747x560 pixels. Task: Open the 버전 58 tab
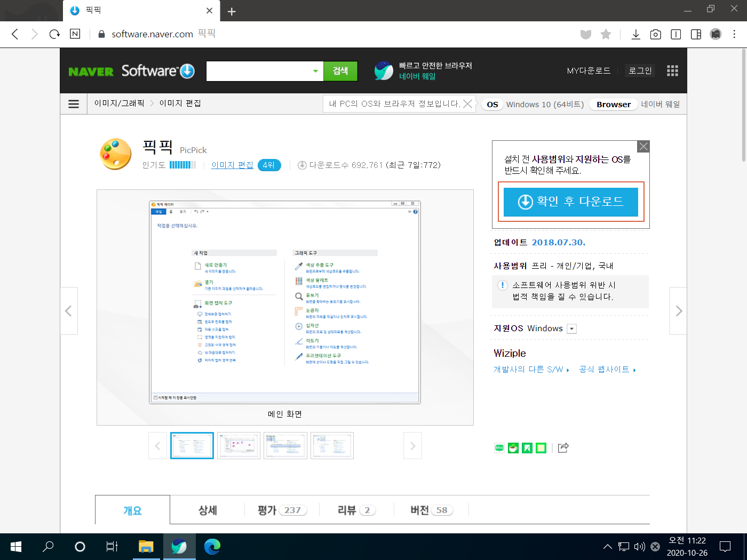click(432, 510)
